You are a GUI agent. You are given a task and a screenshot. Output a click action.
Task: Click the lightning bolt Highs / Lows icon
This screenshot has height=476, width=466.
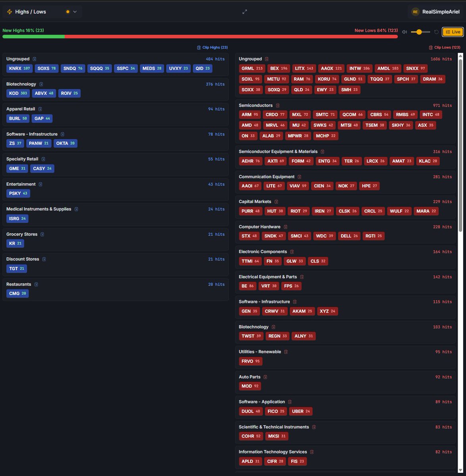point(10,12)
